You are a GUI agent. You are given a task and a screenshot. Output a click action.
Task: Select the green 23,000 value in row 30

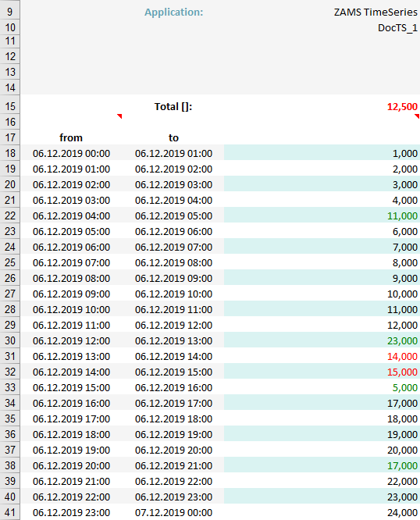[x=402, y=341]
